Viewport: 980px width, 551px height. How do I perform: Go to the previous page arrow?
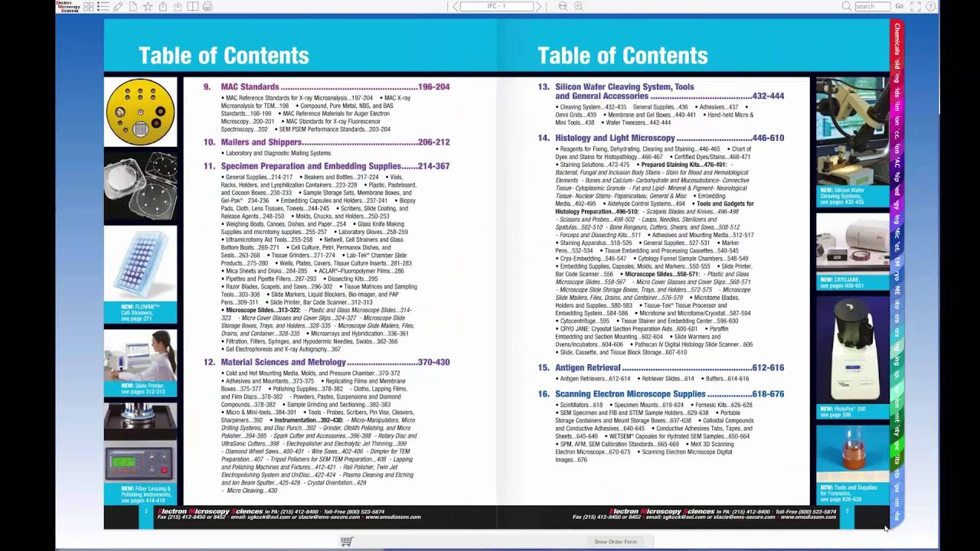[456, 6]
